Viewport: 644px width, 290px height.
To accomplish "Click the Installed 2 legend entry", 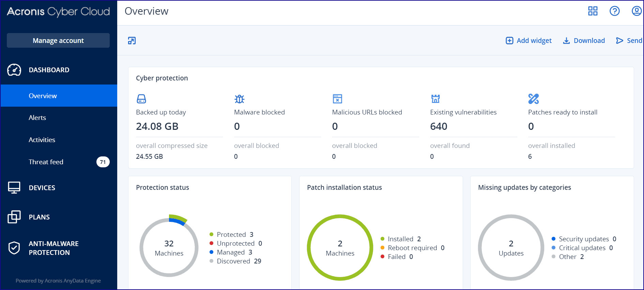I will coord(401,239).
